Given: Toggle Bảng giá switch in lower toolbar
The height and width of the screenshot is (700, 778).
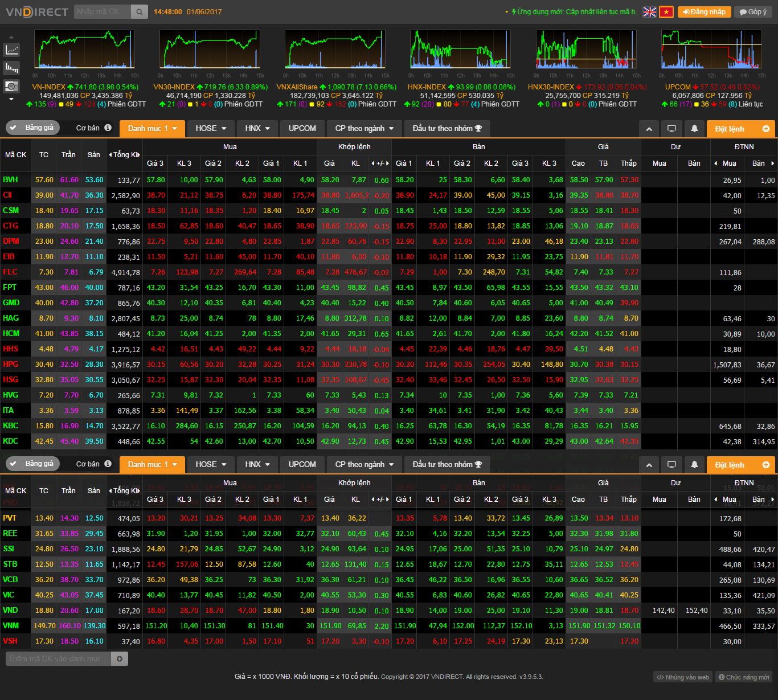Looking at the screenshot, I should pos(32,464).
